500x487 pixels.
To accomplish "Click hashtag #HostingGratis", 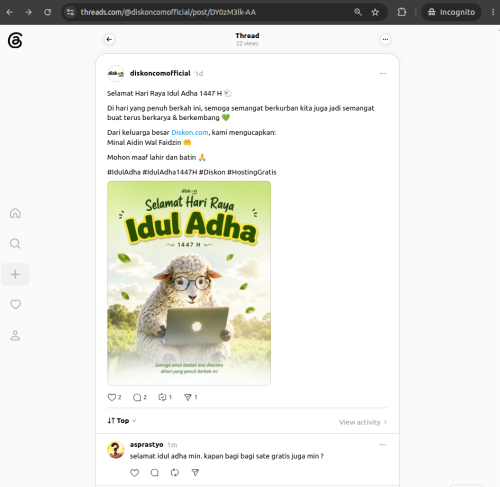I will (x=252, y=172).
